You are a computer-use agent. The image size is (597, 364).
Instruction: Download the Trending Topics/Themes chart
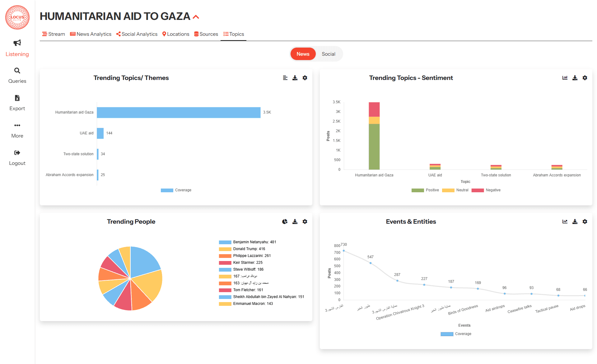[x=295, y=78]
